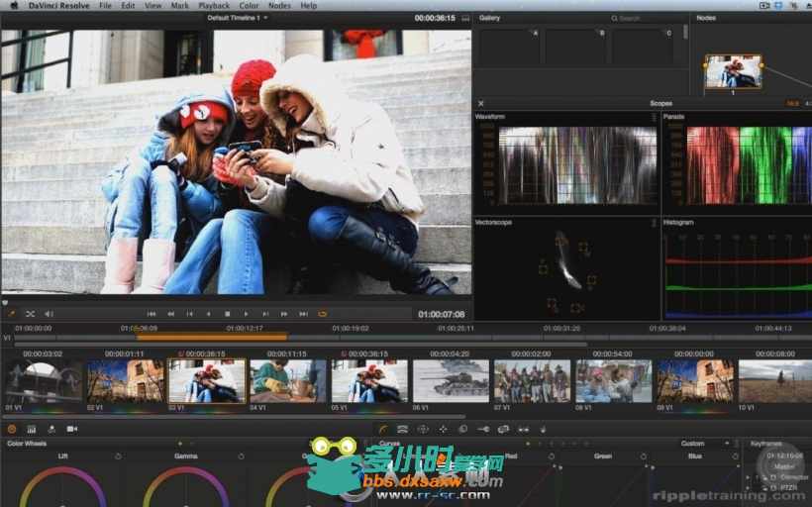This screenshot has height=507, width=812.
Task: Click the rewind playback button
Action: coord(170,314)
